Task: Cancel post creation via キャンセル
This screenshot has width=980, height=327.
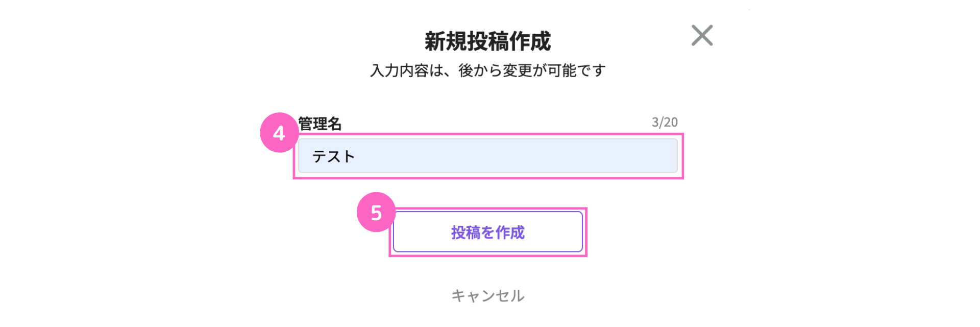Action: point(487,295)
